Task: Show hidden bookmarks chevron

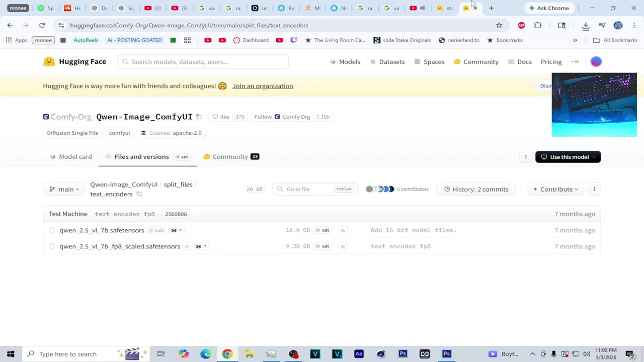Action: (575, 40)
